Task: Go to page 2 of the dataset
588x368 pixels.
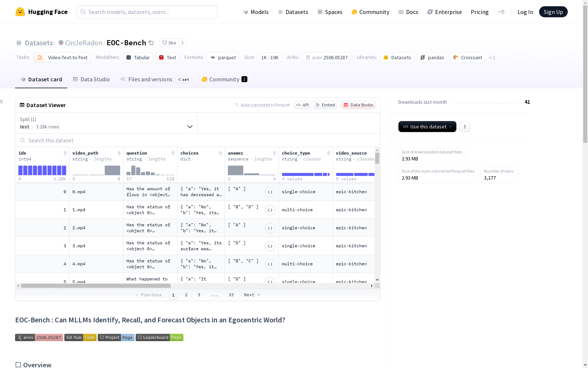Action: (186, 295)
